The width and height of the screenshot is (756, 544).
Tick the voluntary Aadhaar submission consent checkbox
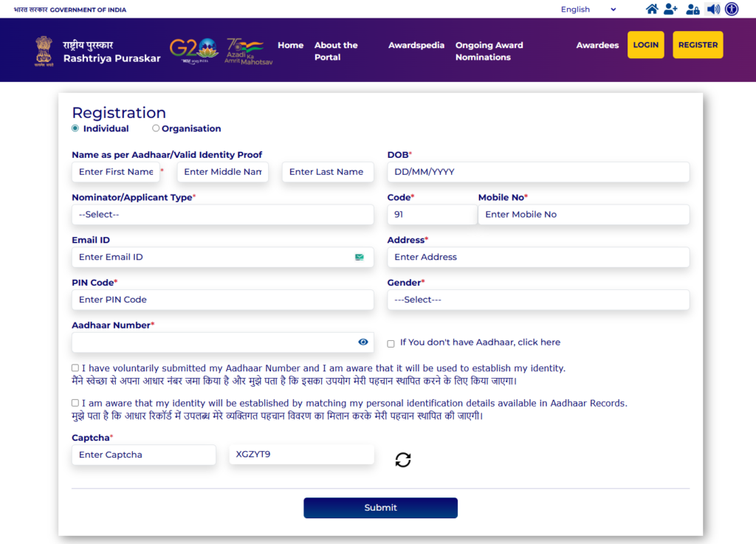coord(75,368)
